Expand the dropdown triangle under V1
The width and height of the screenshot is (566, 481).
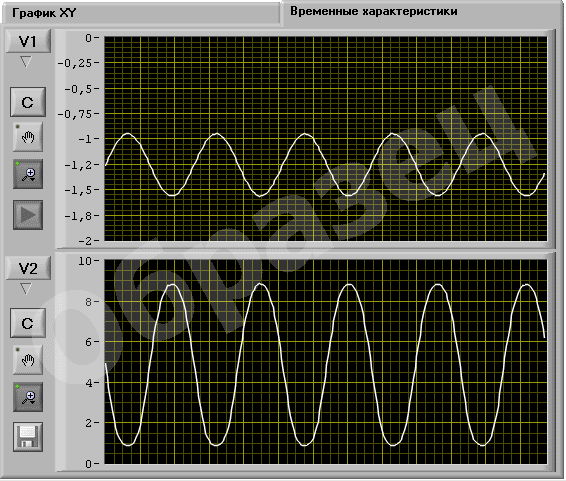click(x=26, y=61)
